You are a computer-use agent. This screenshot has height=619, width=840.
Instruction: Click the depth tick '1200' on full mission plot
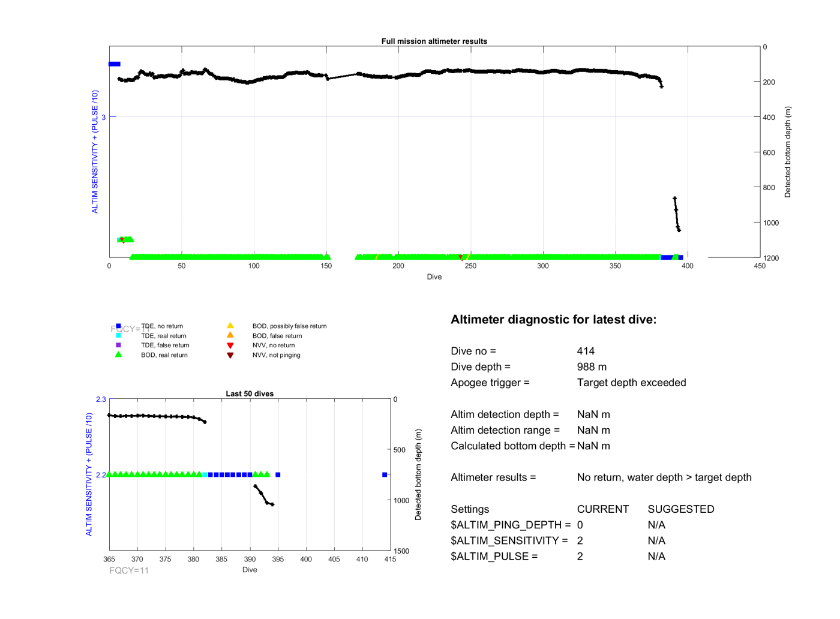(770, 258)
